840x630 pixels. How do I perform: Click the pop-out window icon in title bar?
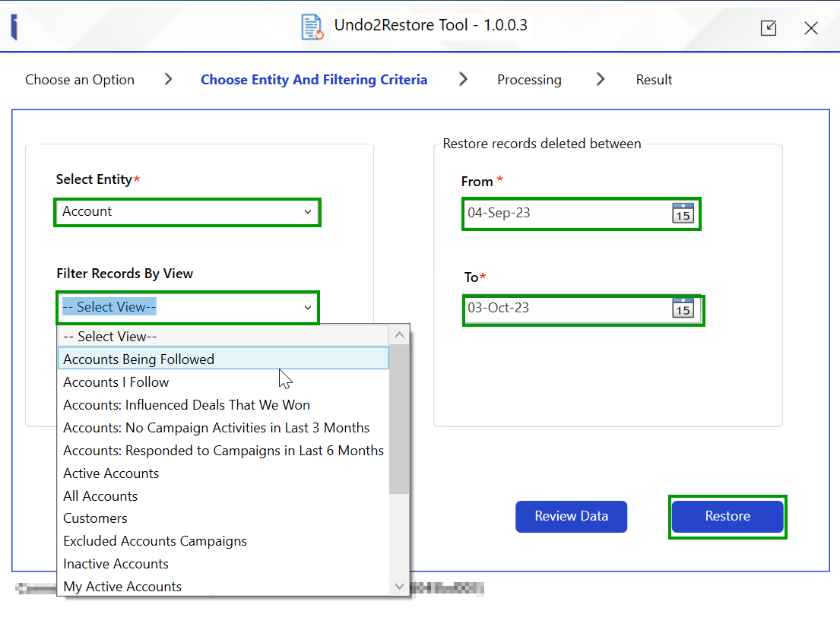click(769, 28)
